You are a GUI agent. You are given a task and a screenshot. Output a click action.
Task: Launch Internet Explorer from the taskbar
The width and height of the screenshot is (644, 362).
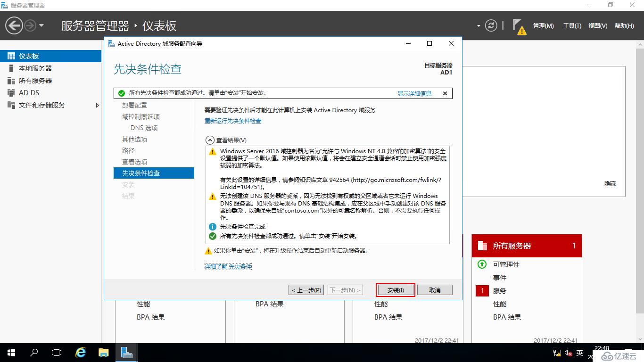(81, 353)
